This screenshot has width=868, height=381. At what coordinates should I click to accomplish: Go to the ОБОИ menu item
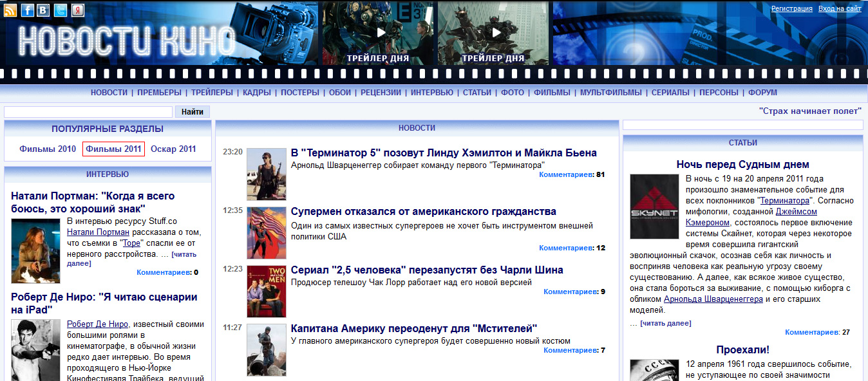pyautogui.click(x=340, y=93)
